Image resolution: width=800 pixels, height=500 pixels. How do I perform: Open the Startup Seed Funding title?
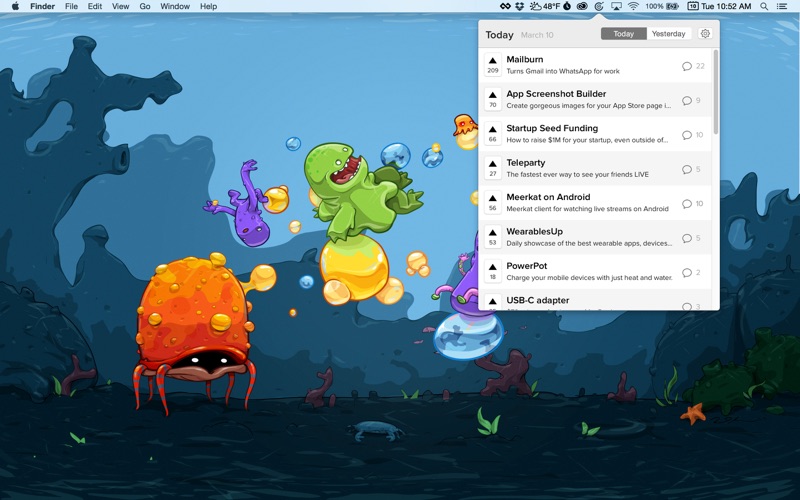(552, 128)
